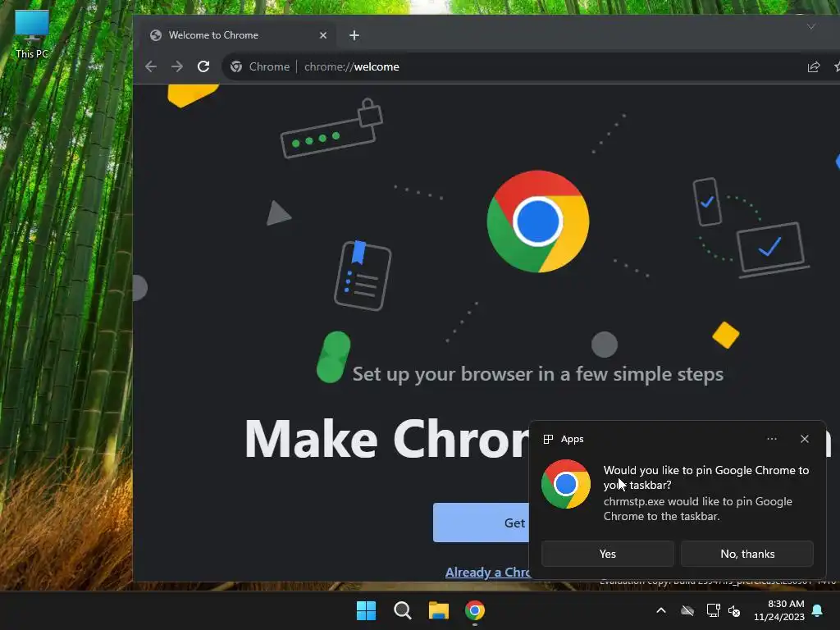Click the large Chrome logo on welcome page
Screen dimensions: 840x630
[538, 221]
